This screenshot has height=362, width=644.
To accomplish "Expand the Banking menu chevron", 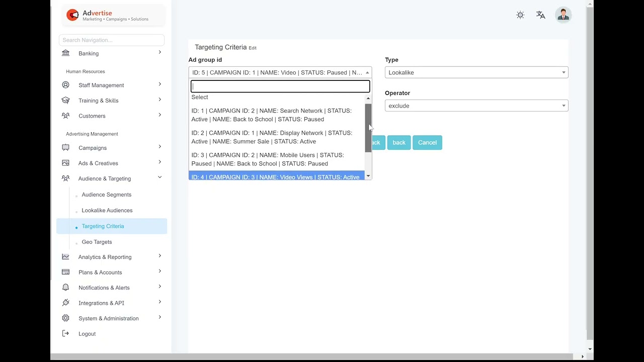I will point(160,52).
